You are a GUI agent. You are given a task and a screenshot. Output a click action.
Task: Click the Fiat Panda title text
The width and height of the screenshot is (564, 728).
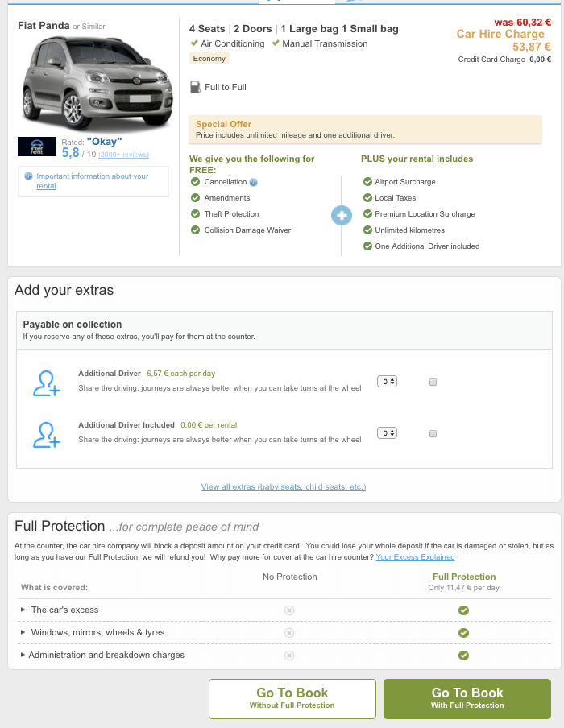(44, 26)
